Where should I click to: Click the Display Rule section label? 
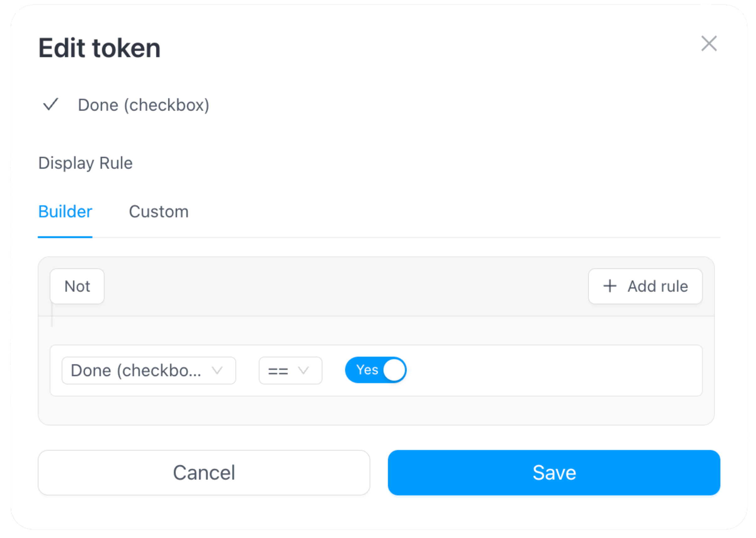pyautogui.click(x=85, y=163)
